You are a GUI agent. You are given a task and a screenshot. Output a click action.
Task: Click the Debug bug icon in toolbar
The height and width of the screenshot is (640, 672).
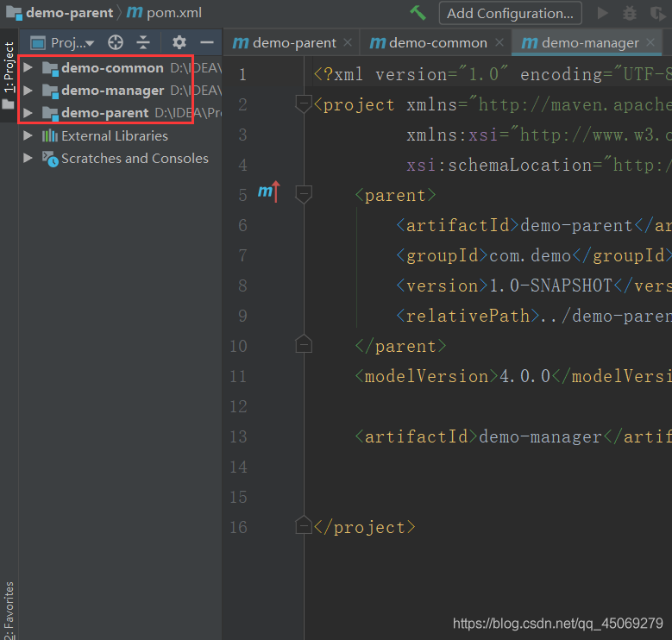tap(631, 13)
